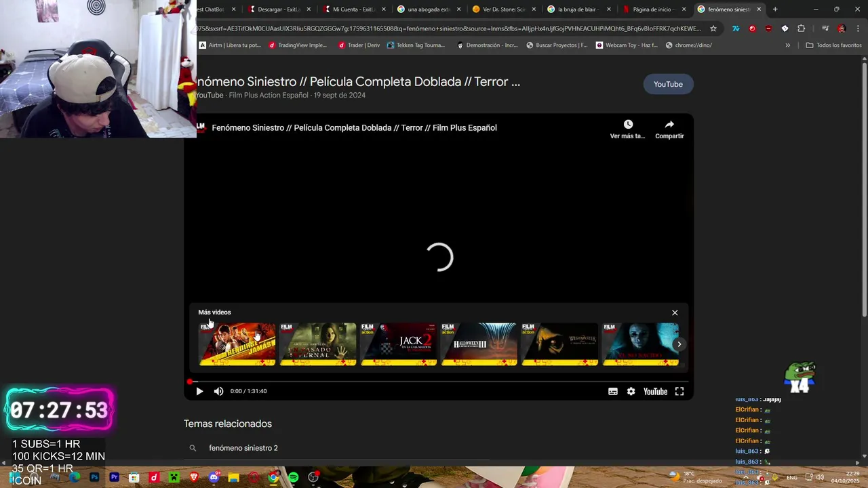The width and height of the screenshot is (868, 488).
Task: Click the browser address bar URL
Action: click(448, 28)
